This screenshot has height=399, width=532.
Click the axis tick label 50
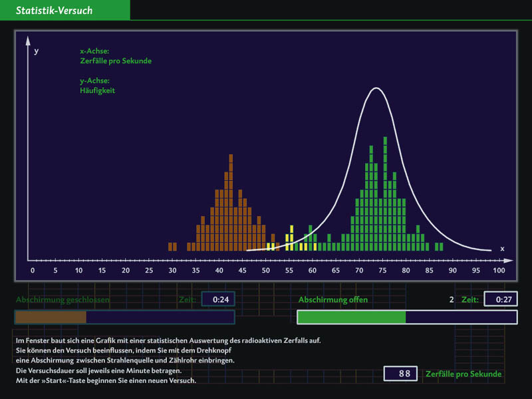[x=265, y=271]
